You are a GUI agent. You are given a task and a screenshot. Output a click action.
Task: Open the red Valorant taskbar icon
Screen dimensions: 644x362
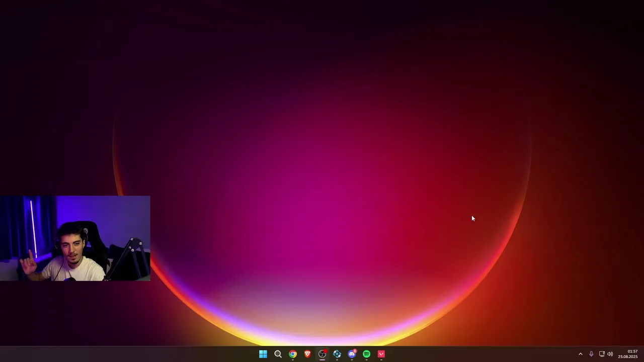(381, 354)
